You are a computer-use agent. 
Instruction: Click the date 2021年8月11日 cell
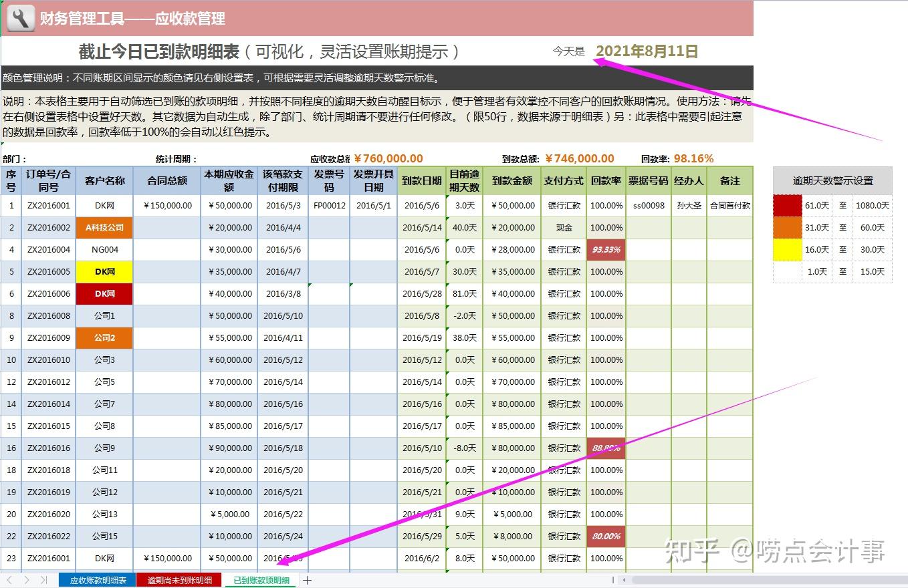tap(647, 51)
